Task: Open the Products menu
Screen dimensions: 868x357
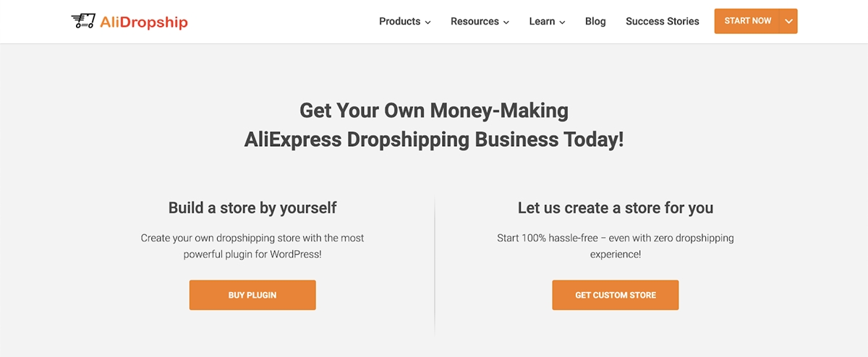Action: 399,22
